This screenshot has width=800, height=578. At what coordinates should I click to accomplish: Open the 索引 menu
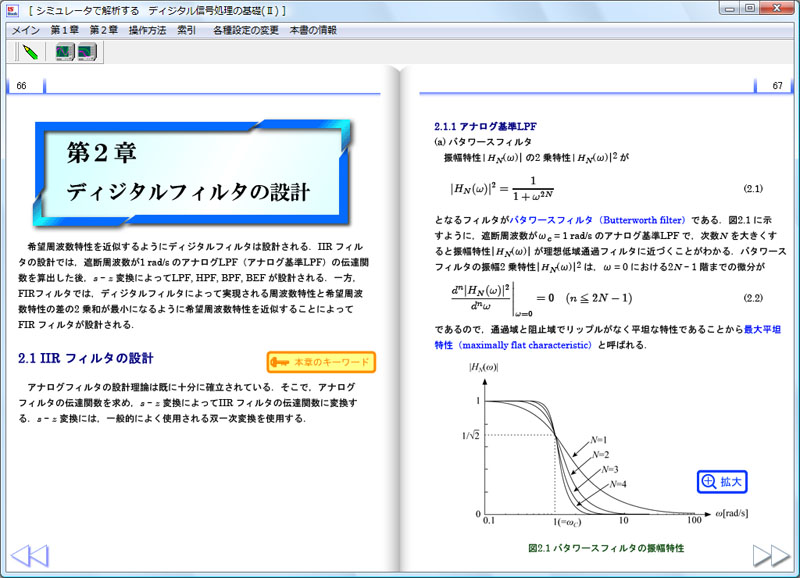coord(186,30)
